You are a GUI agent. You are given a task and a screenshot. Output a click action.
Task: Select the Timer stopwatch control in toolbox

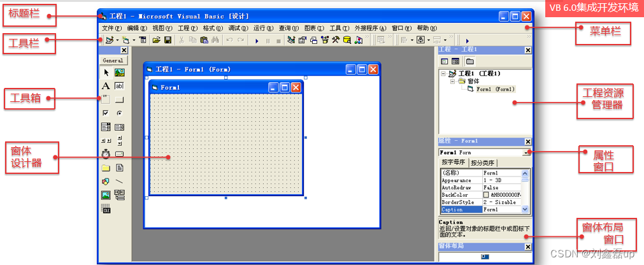(x=106, y=154)
